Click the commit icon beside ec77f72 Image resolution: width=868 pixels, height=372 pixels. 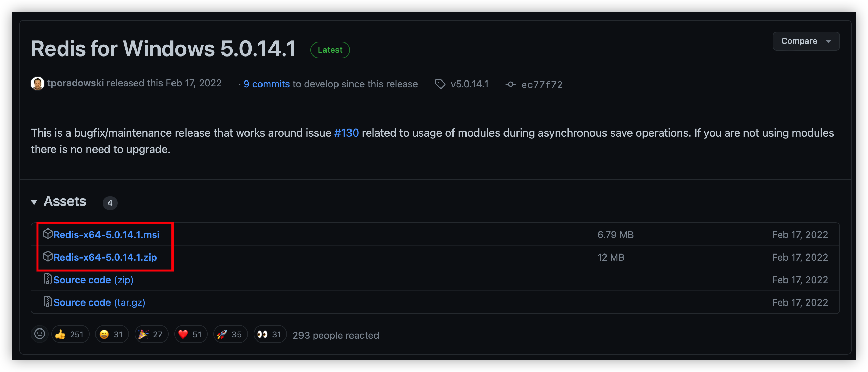[x=510, y=84]
